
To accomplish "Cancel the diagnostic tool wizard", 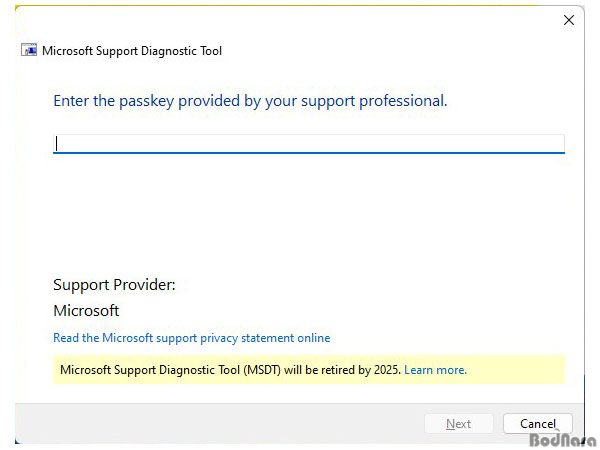I will tap(538, 424).
